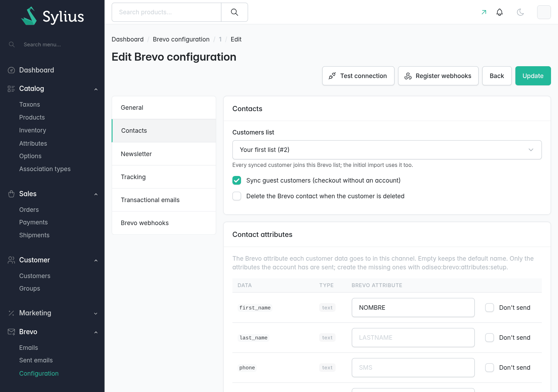Screen dimensions: 558x392
Task: Open the Customers list dropdown
Action: coord(387,150)
